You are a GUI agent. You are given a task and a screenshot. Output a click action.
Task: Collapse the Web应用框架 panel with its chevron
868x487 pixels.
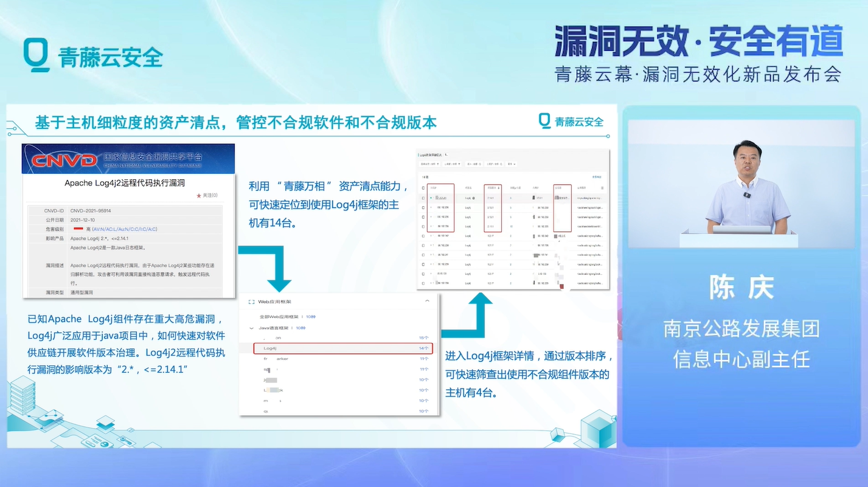pyautogui.click(x=427, y=301)
